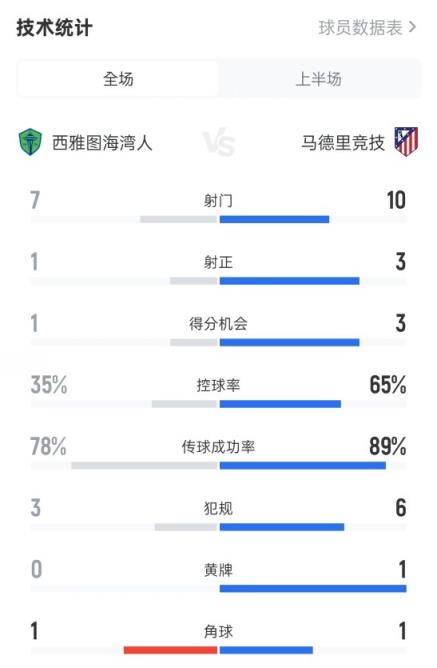Viewport: 437px width, 668px height.
Task: Click the 黄牌 yellow cards blue bar
Action: pos(313,589)
